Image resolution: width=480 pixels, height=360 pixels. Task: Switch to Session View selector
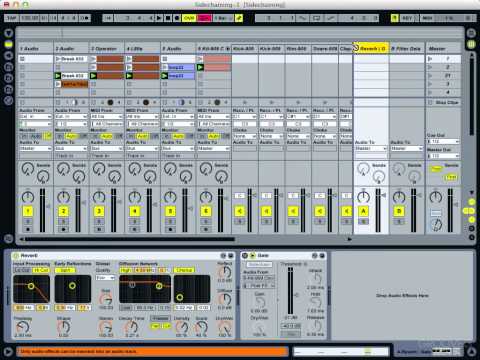click(x=471, y=44)
